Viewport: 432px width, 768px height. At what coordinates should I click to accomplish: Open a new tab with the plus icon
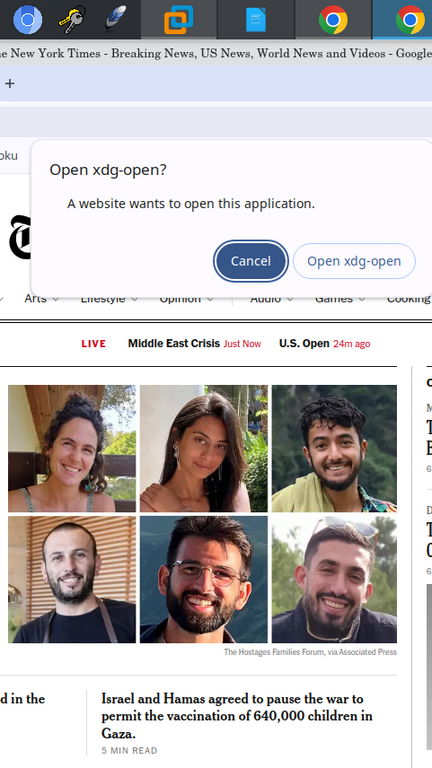tap(10, 83)
